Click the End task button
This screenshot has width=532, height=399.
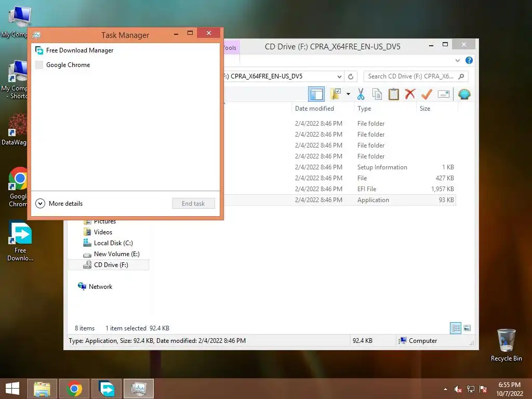pyautogui.click(x=193, y=204)
